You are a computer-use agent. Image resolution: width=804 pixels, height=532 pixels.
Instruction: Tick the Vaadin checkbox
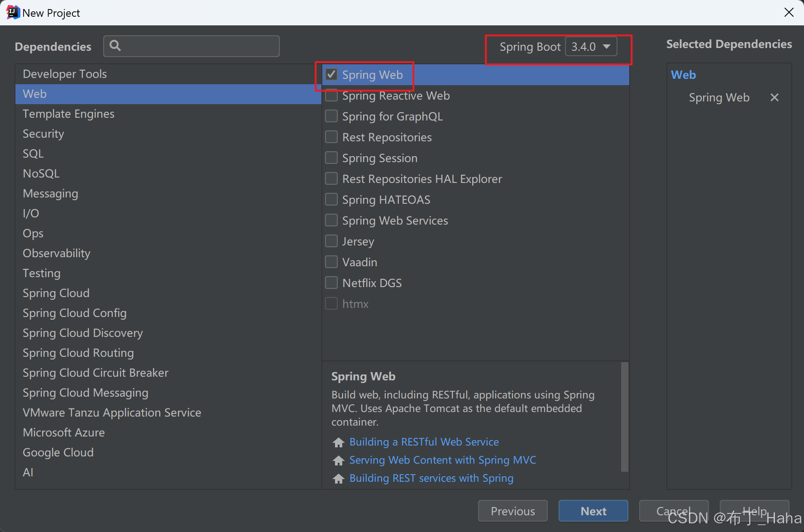coord(331,262)
